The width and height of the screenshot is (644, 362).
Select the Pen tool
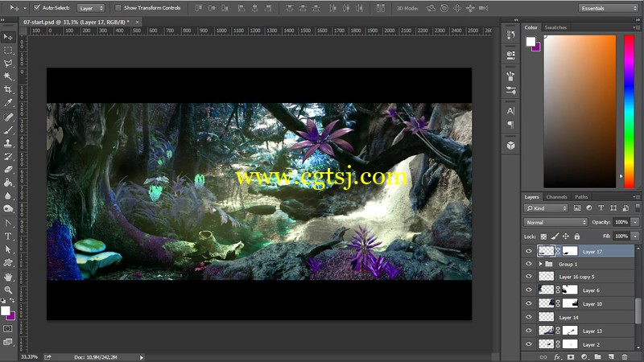tap(8, 224)
